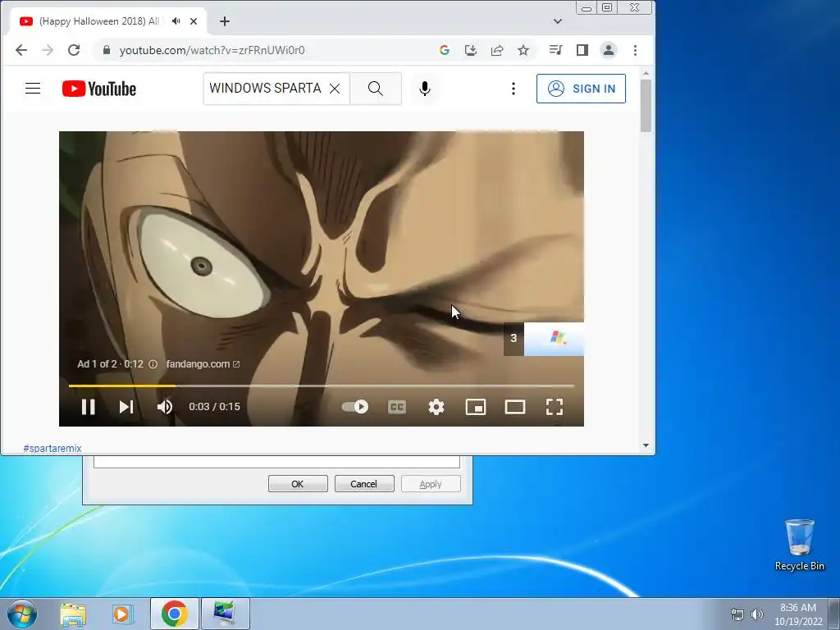Click the network tray icon
Screen dimensions: 840x630
pos(737,614)
